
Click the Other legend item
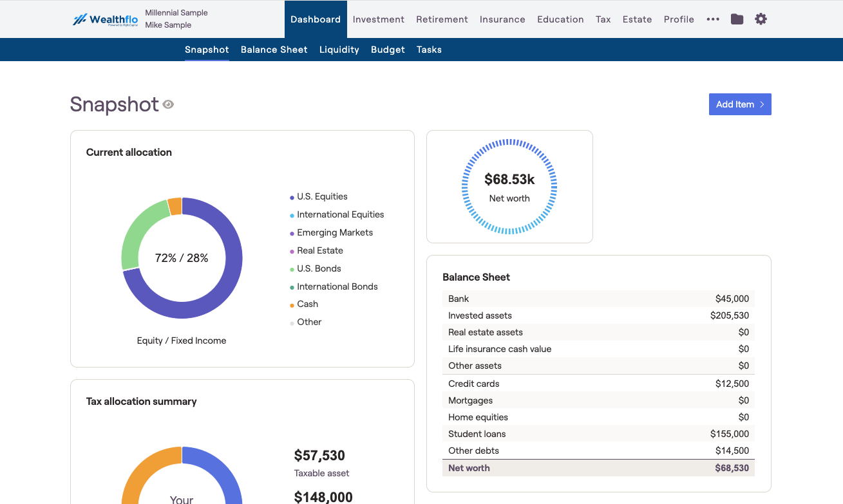(x=306, y=322)
